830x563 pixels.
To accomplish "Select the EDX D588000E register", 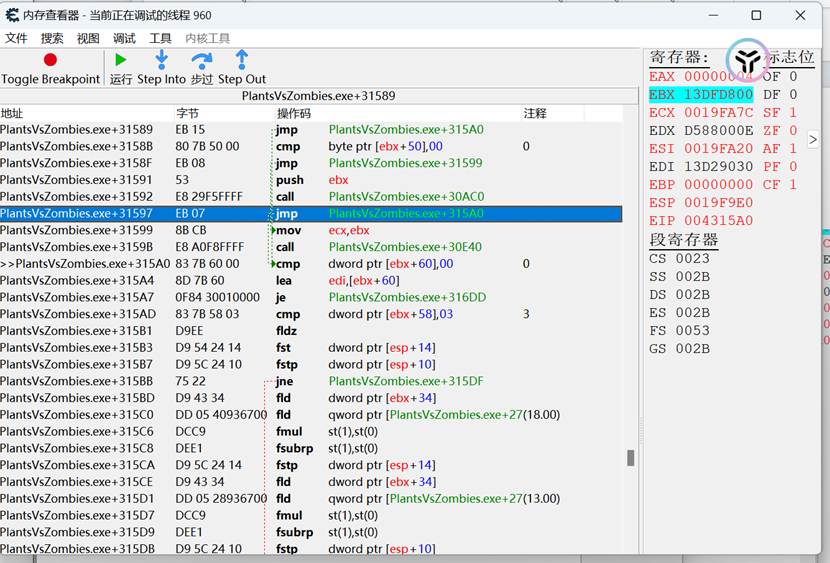I will point(701,130).
